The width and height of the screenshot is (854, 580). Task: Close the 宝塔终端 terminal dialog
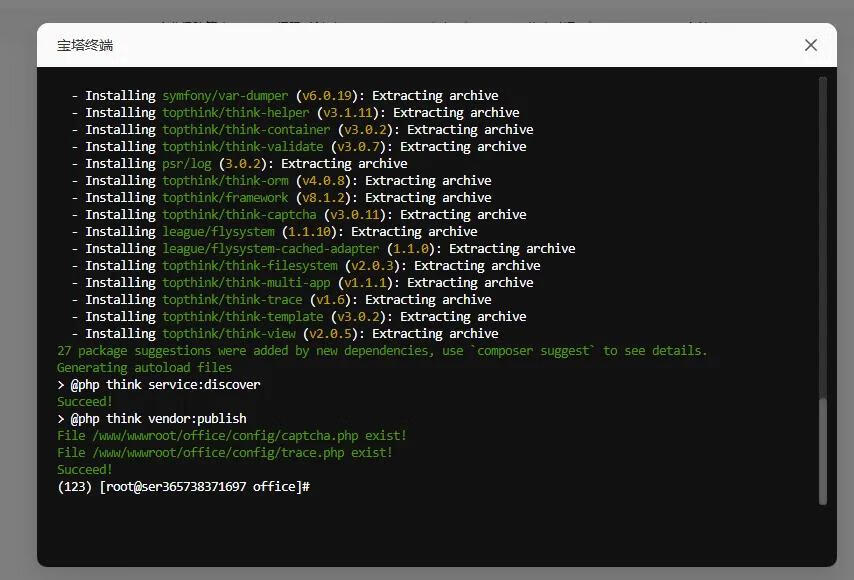click(x=810, y=45)
